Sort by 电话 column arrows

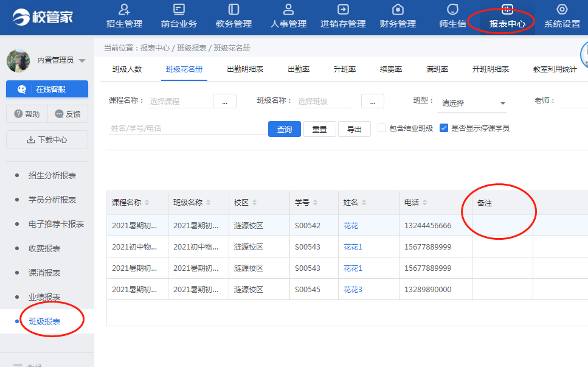pos(424,203)
